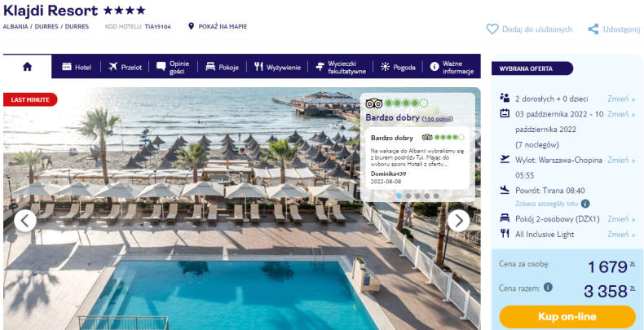Click the info icon beside flight details
Image resolution: width=644 pixels, height=330 pixels.
[x=585, y=204]
